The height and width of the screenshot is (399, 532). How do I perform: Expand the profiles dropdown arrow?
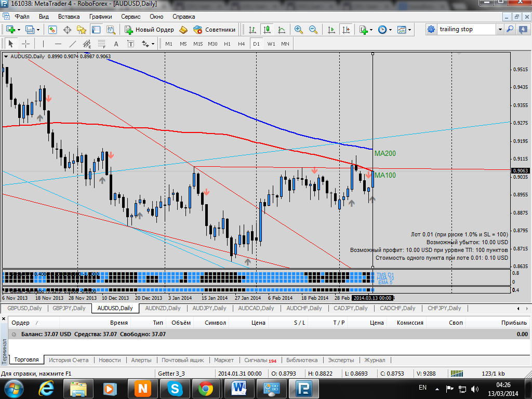(38, 30)
